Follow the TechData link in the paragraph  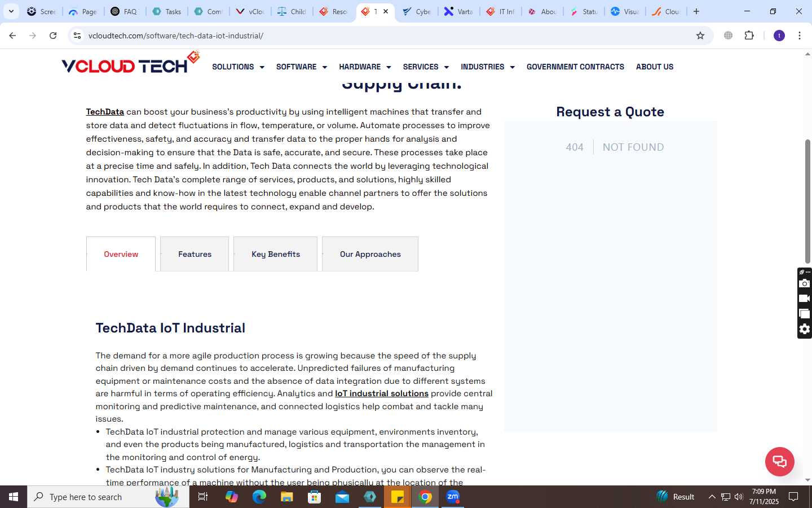(x=105, y=112)
